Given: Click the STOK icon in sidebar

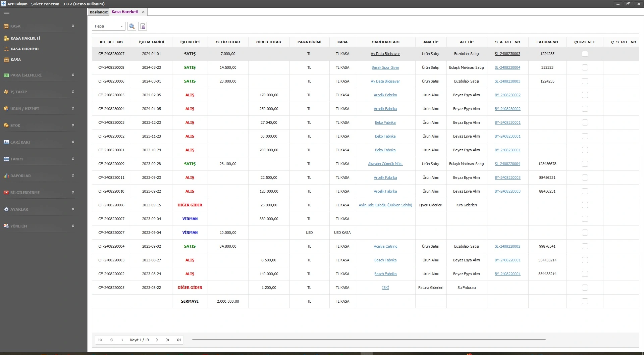Looking at the screenshot, I should pos(6,125).
